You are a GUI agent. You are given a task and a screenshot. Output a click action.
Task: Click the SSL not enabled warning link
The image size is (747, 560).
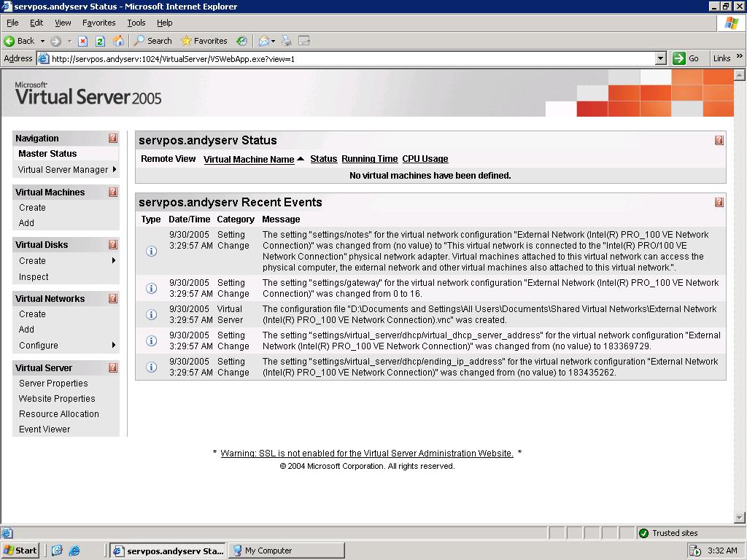[367, 454]
